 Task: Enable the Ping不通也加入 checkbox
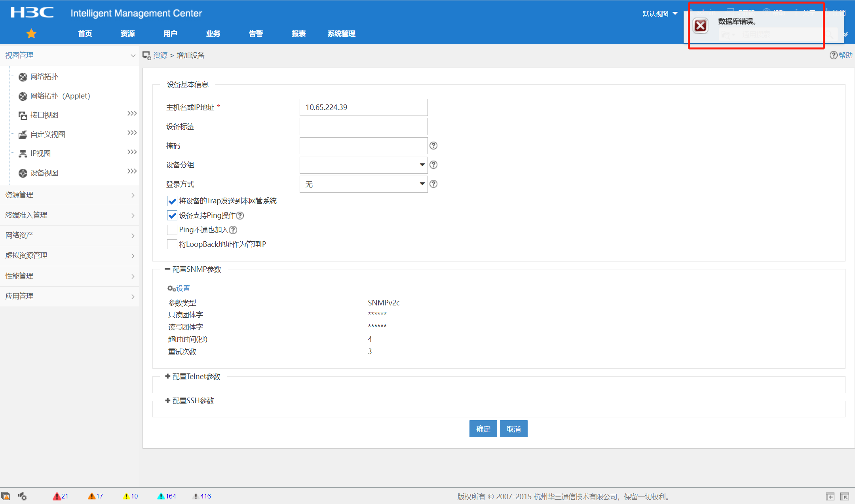(172, 230)
